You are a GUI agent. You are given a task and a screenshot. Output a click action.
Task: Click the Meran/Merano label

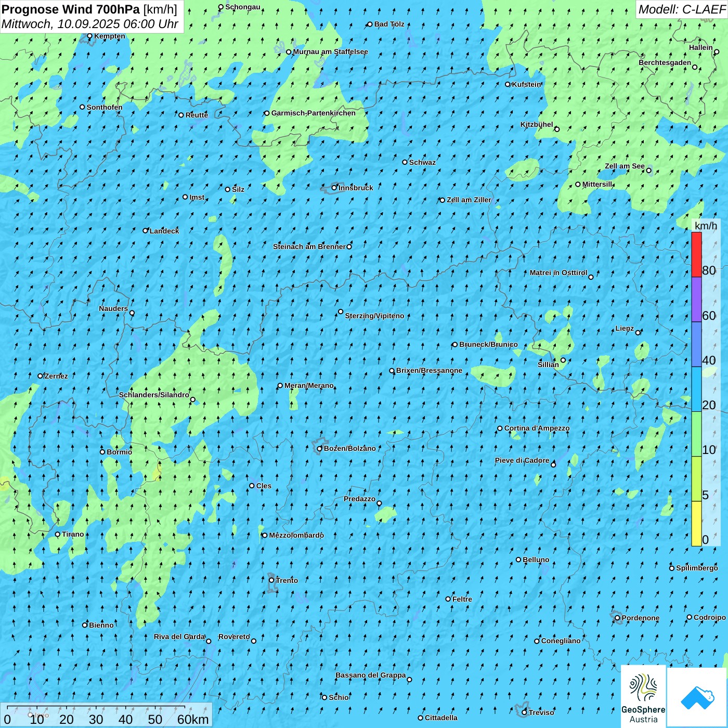[x=309, y=385]
